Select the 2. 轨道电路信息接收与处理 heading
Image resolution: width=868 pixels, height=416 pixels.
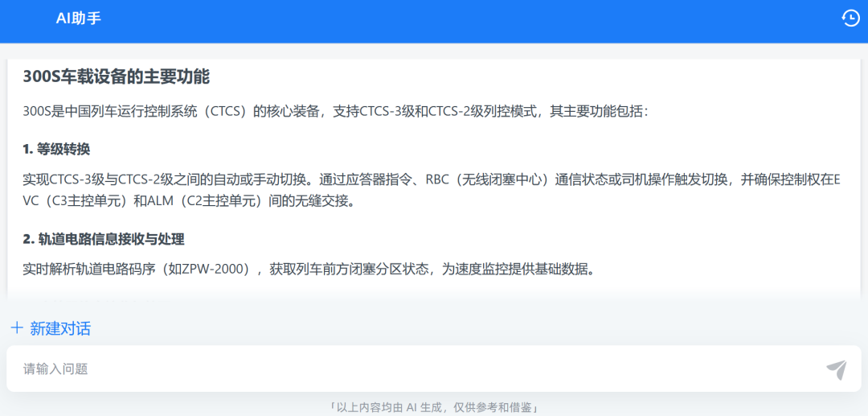[104, 239]
